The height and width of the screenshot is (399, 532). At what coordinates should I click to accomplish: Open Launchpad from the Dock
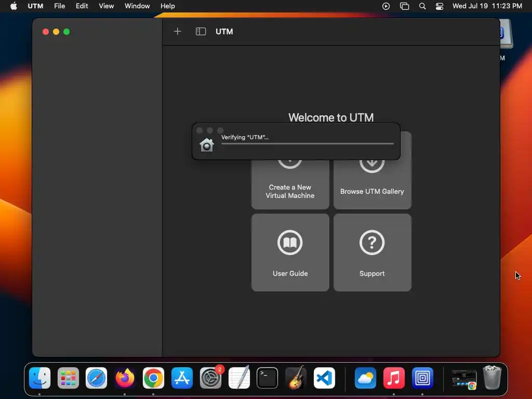pos(68,378)
